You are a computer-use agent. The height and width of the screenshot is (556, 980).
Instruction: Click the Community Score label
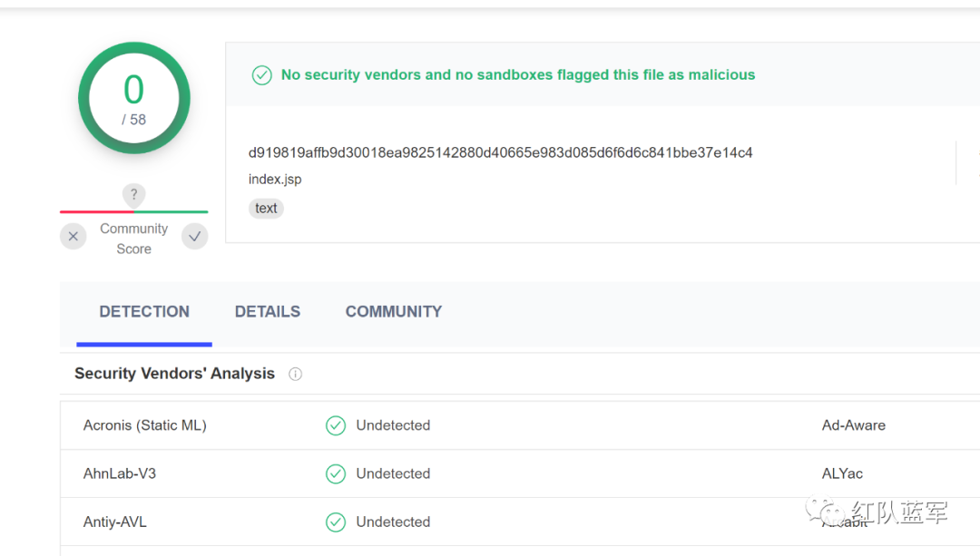coord(133,239)
